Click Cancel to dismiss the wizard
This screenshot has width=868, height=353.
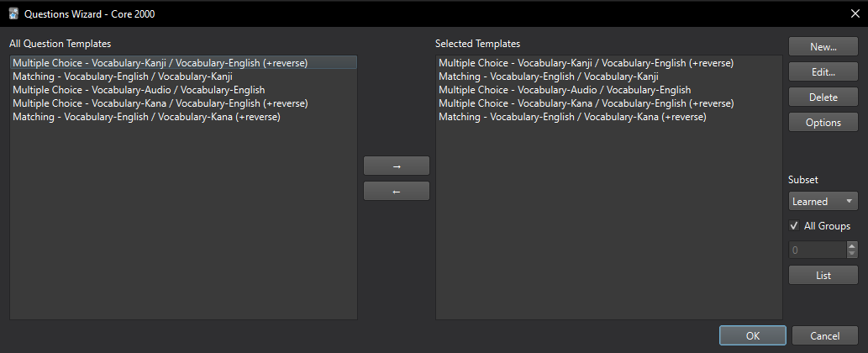coord(824,335)
